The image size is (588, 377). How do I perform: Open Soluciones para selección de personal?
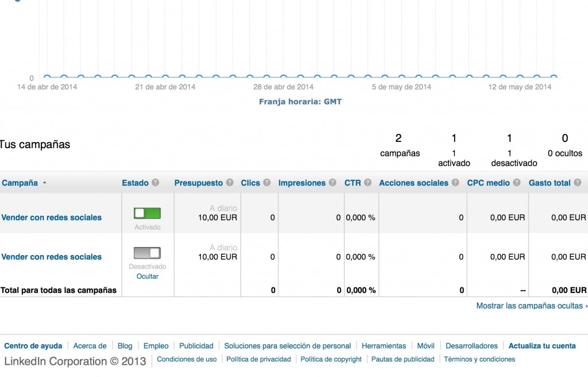[288, 346]
